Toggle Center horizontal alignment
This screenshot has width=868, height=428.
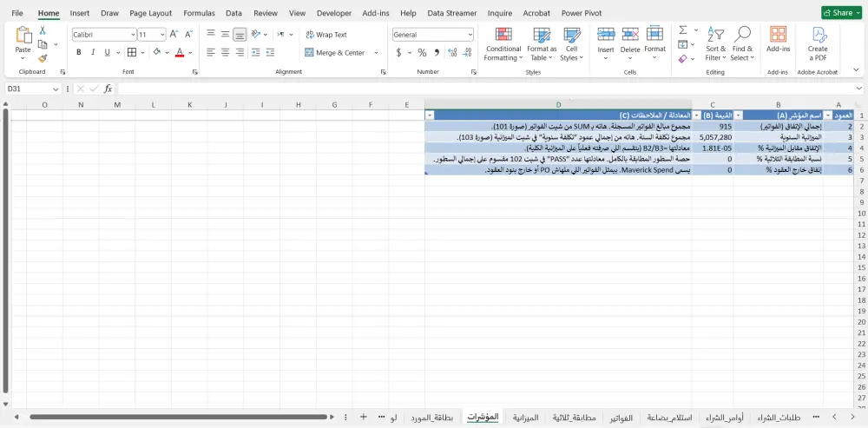[x=226, y=53]
